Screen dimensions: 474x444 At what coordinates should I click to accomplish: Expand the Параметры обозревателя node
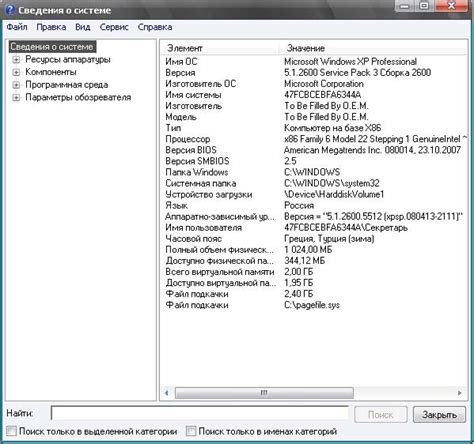point(16,97)
